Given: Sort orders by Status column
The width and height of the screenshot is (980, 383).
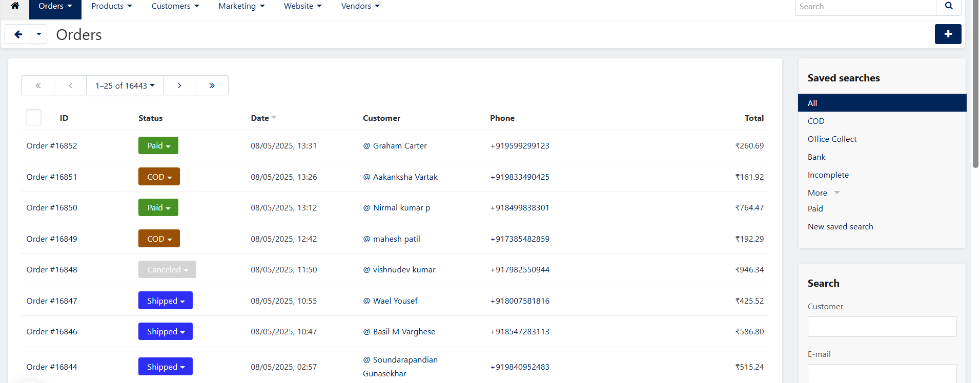Looking at the screenshot, I should click(x=150, y=118).
